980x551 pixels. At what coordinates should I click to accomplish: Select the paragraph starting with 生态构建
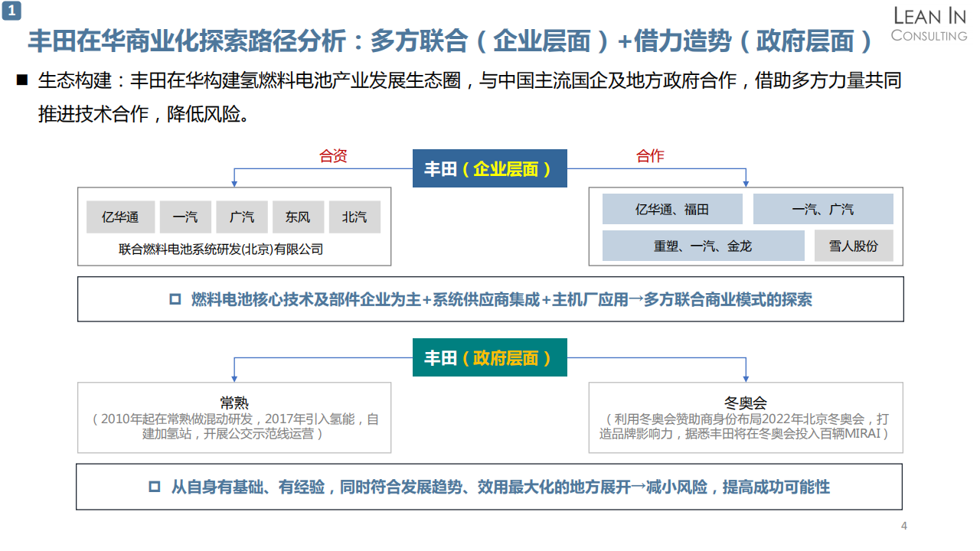click(x=470, y=97)
